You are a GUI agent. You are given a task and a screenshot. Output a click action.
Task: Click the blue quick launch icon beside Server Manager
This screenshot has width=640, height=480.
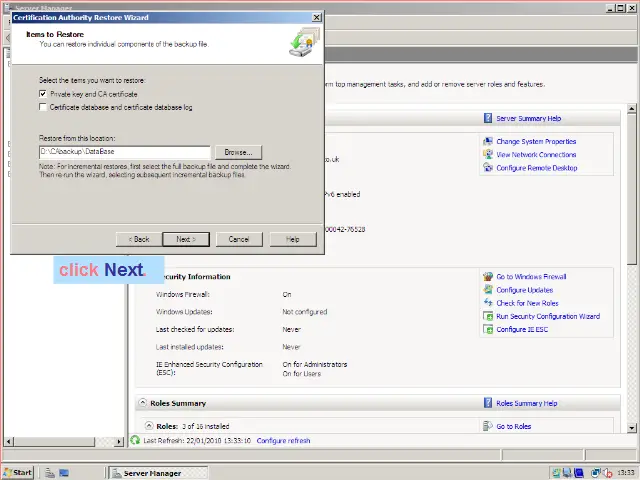tap(64, 473)
